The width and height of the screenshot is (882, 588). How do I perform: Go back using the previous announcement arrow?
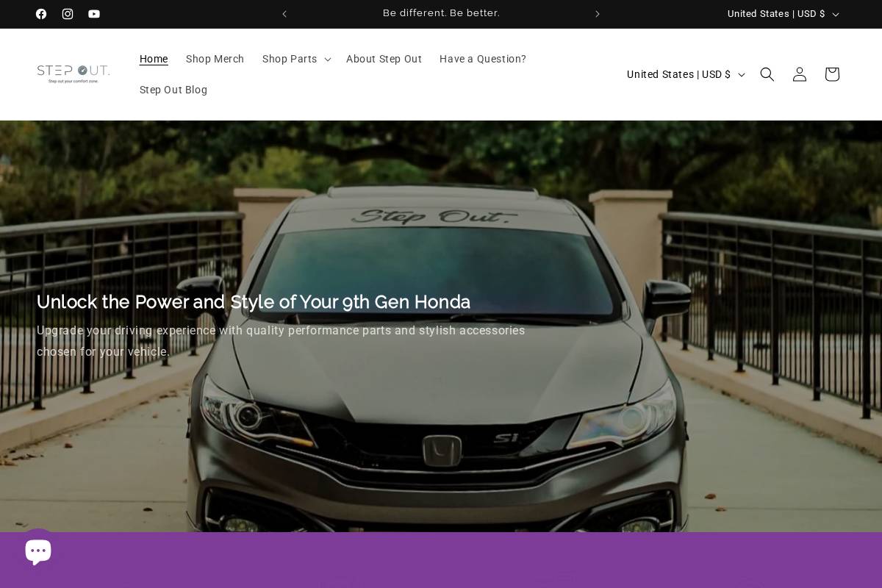click(284, 14)
